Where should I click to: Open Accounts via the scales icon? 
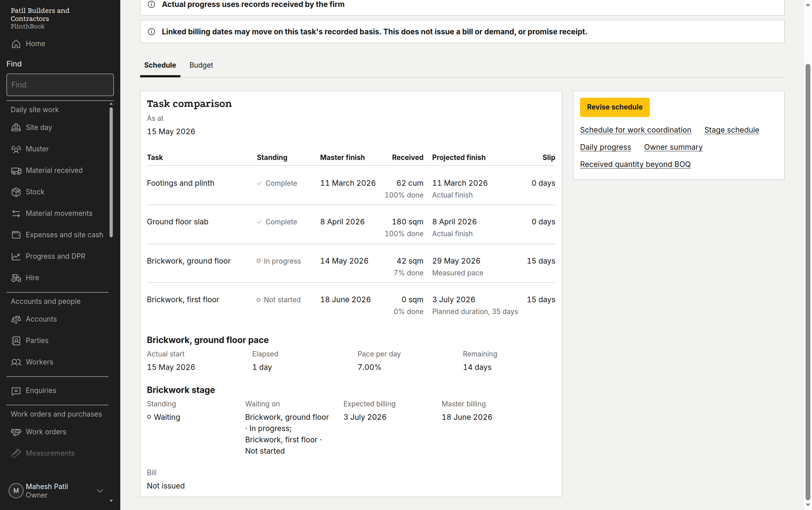tap(16, 319)
